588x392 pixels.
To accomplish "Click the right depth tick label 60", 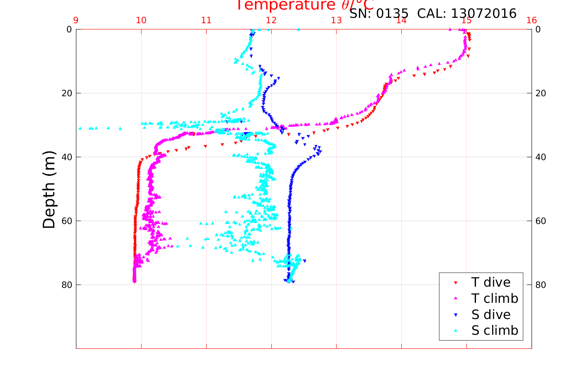I will 541,221.
